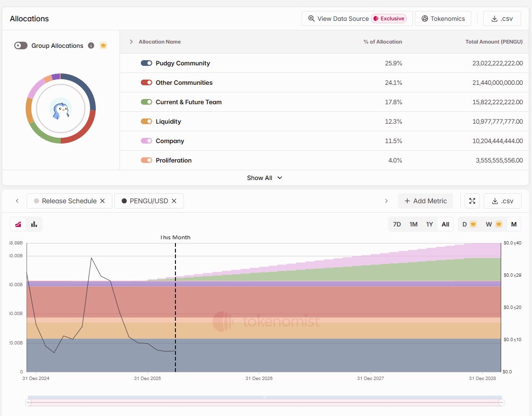Remove the Release Schedule metric chip
Screen dimensions: 532x416
point(102,201)
